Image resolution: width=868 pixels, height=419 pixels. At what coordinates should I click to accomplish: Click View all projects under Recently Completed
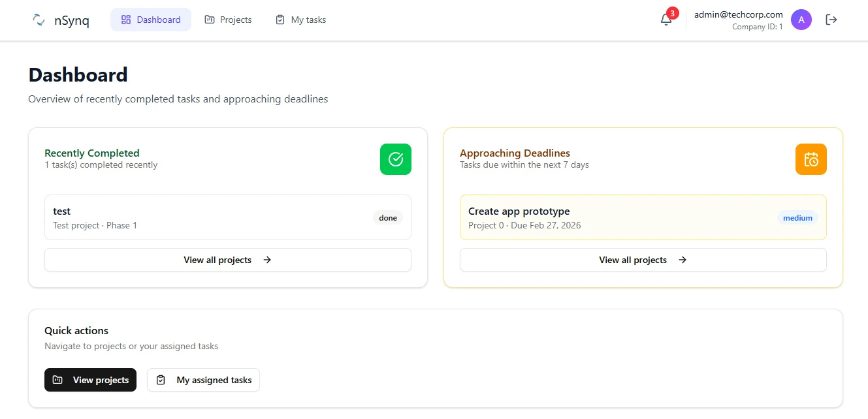[227, 260]
